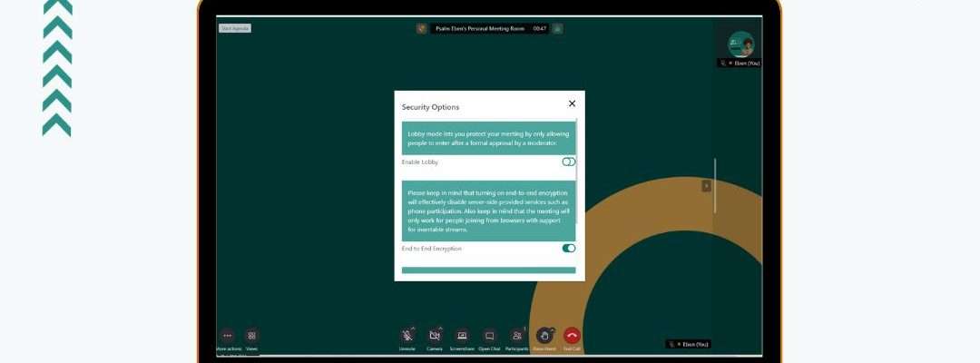This screenshot has width=980, height=363.
Task: Show the Participants list
Action: (517, 336)
